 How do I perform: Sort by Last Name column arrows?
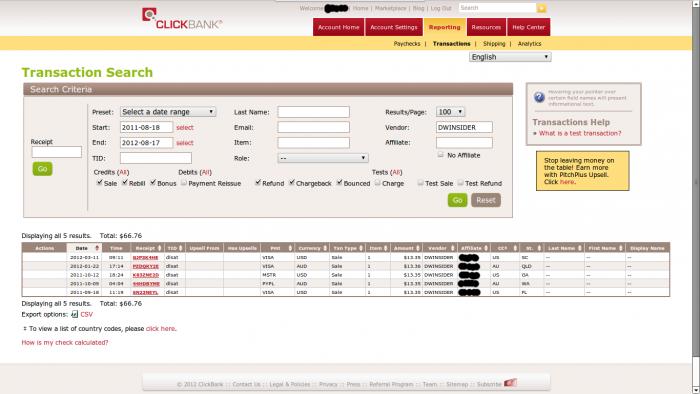coord(579,248)
